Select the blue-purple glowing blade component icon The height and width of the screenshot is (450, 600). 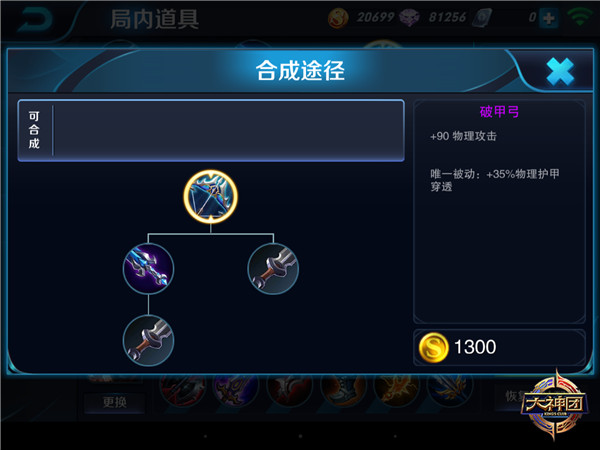[x=148, y=269]
